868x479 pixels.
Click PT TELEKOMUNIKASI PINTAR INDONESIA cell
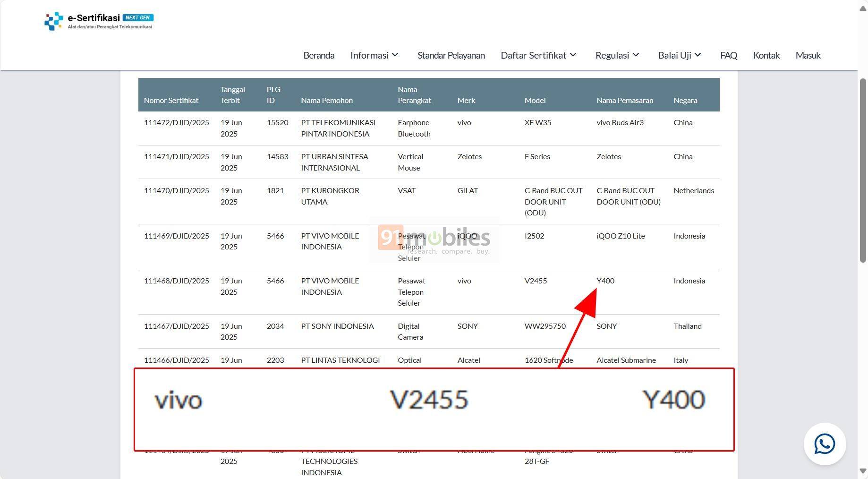click(338, 128)
